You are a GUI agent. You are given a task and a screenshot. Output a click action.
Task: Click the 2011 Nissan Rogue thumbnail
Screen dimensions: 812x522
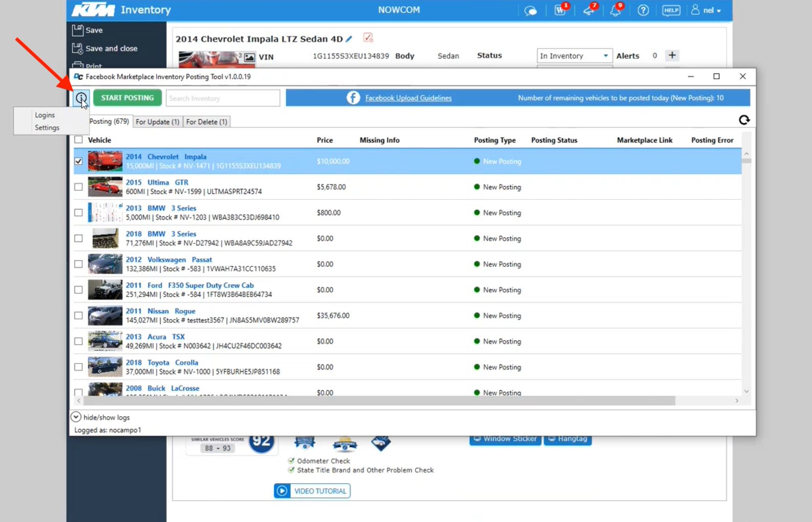(x=105, y=315)
